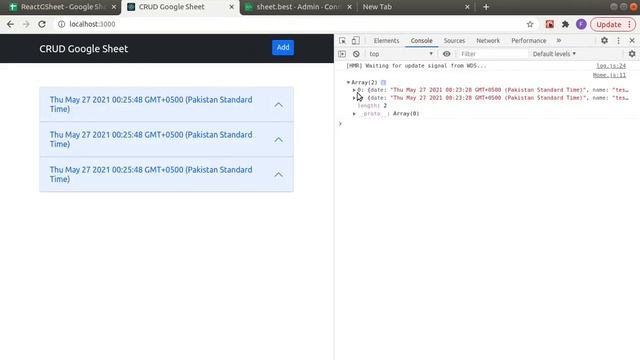The height and width of the screenshot is (360, 640).
Task: Click the site info icon in address bar
Action: (62, 24)
